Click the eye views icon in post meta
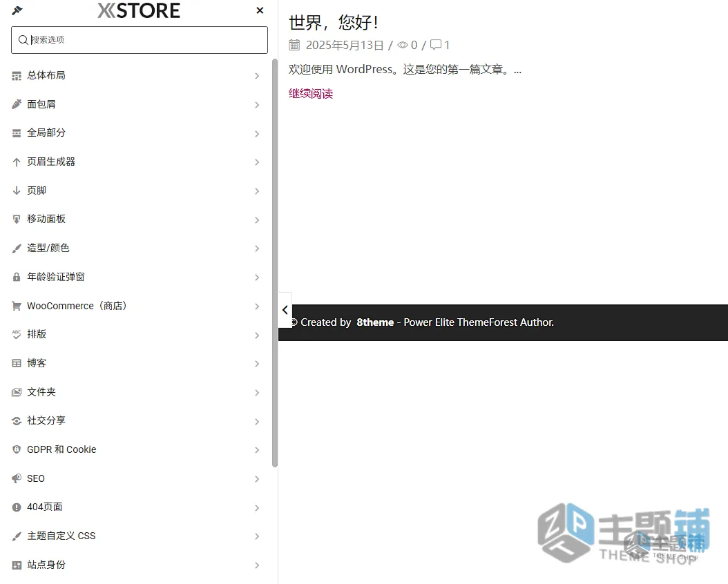 click(x=403, y=45)
